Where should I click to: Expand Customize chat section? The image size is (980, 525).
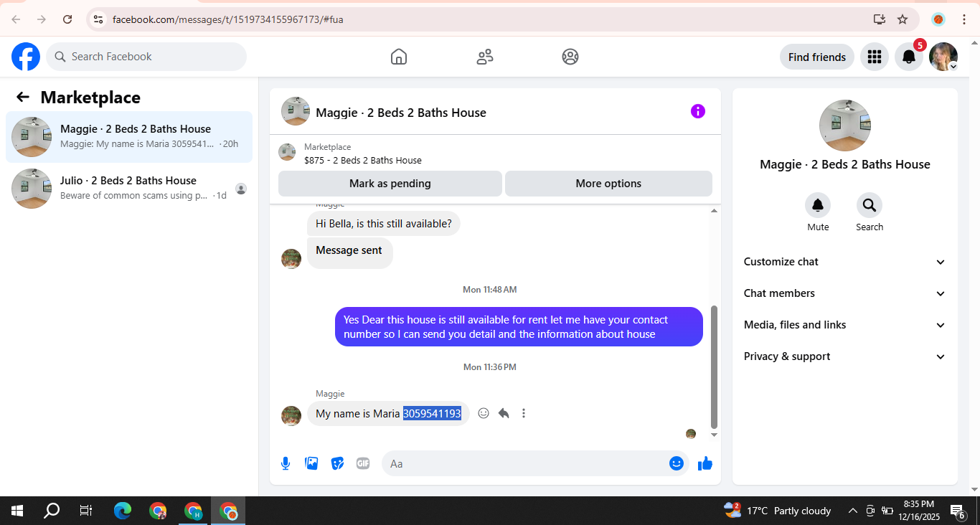click(x=845, y=262)
